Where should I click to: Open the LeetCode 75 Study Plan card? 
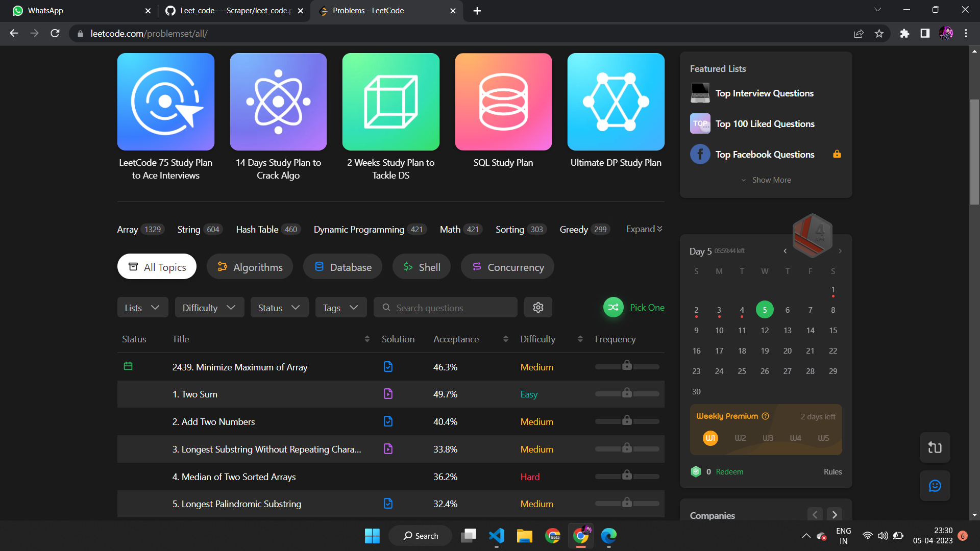165,117
